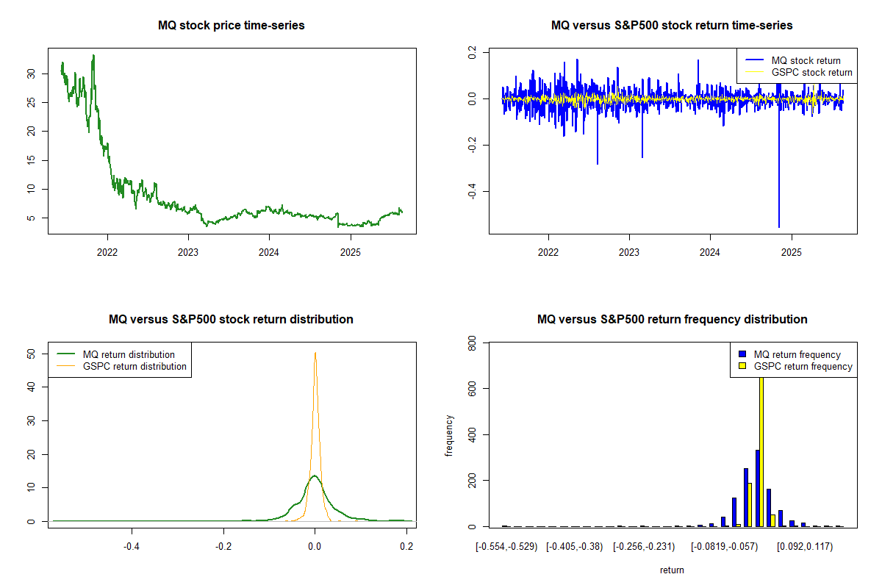Click the blue square for MQ return frequency
The height and width of the screenshot is (588, 882).
click(x=742, y=354)
